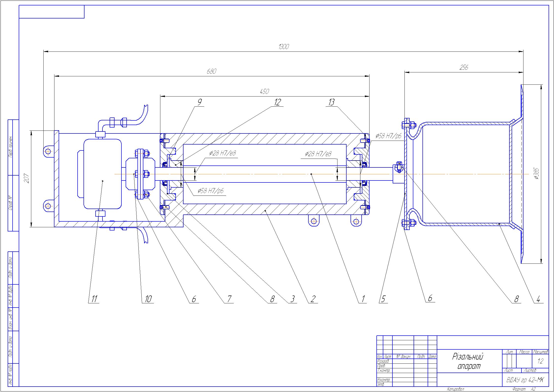Screen dimensions: 554x392
Task: Select the 'Разраб.' row label
Action: (x=383, y=361)
